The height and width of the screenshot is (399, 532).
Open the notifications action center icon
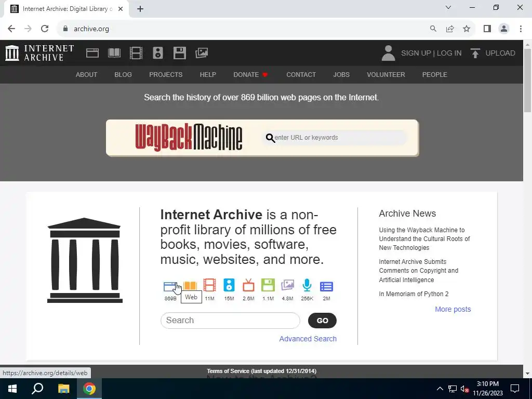[x=515, y=389]
